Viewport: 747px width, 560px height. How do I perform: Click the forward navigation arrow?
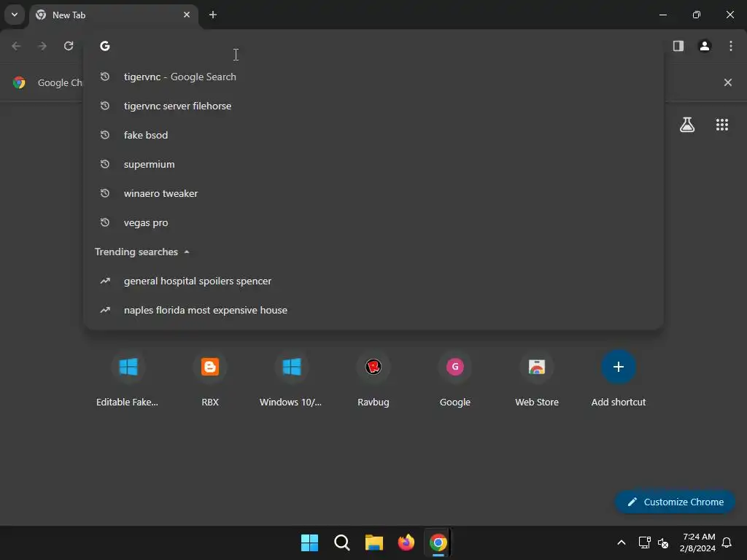click(x=42, y=46)
